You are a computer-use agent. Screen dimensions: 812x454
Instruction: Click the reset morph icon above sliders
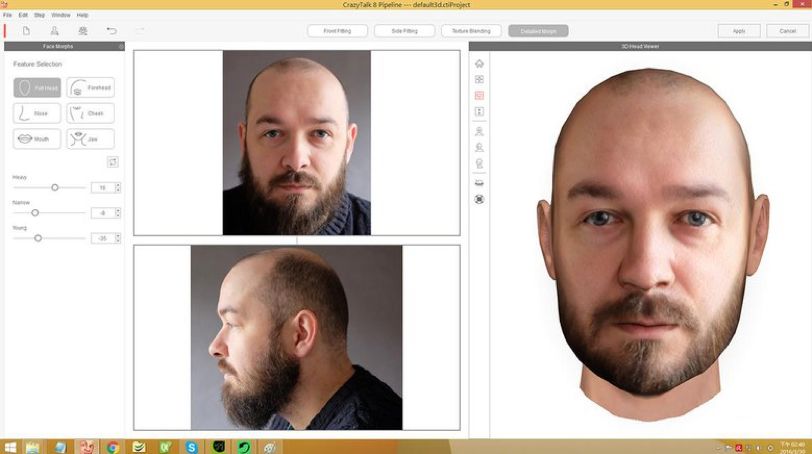[113, 162]
